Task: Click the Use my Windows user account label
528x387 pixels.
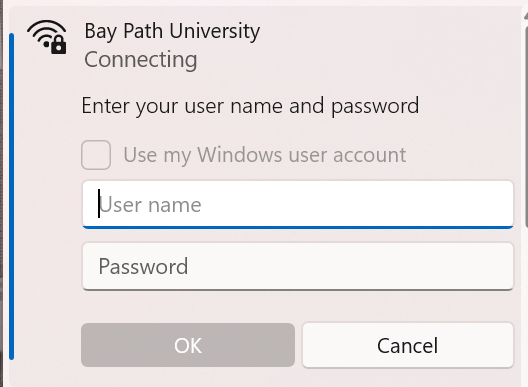Action: point(265,155)
